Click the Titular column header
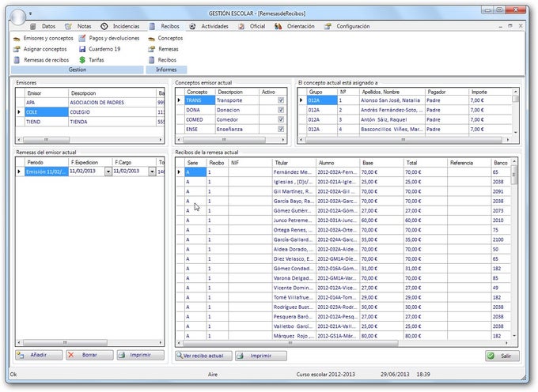 click(294, 163)
